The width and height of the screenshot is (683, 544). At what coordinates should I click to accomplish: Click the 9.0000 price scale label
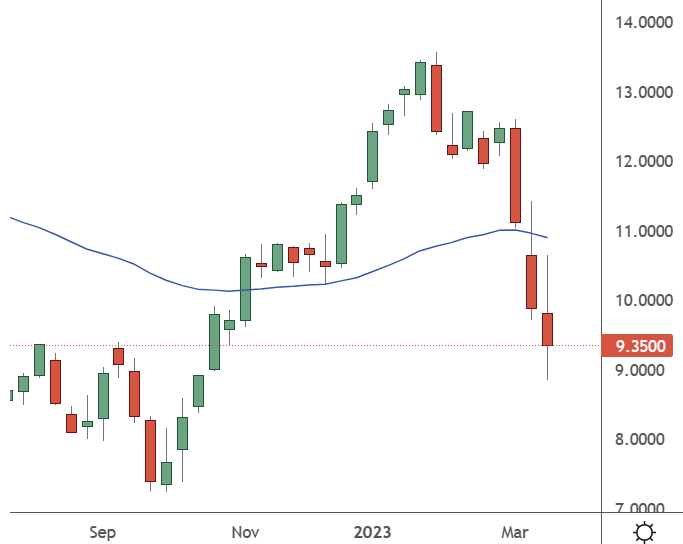pos(641,370)
